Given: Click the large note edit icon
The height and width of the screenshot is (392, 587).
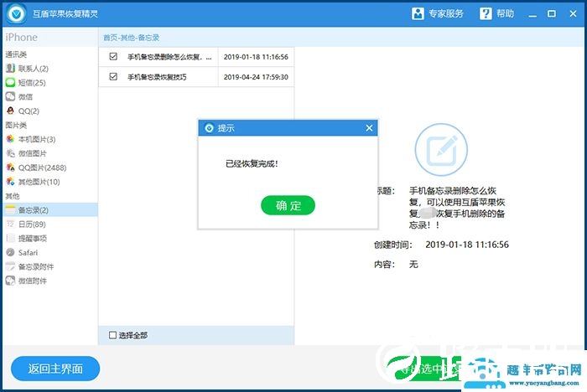Looking at the screenshot, I should pyautogui.click(x=441, y=150).
